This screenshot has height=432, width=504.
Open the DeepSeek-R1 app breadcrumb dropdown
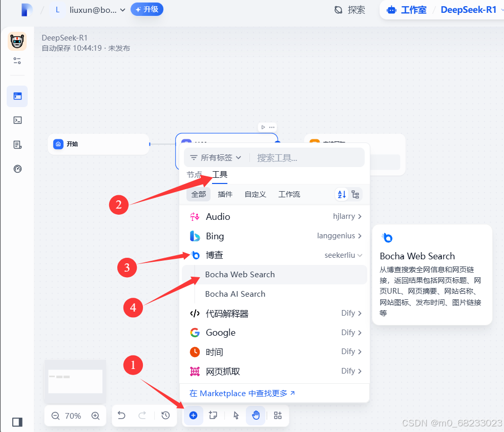point(471,10)
